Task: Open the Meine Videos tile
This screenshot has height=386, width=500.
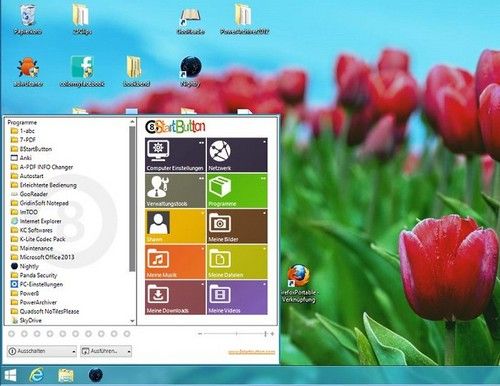Action: (x=237, y=298)
